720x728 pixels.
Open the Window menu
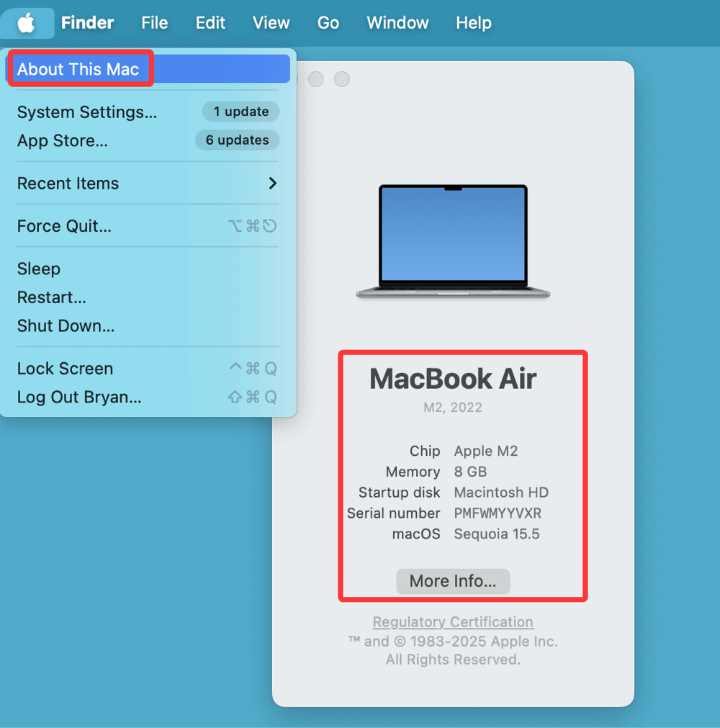click(x=397, y=22)
